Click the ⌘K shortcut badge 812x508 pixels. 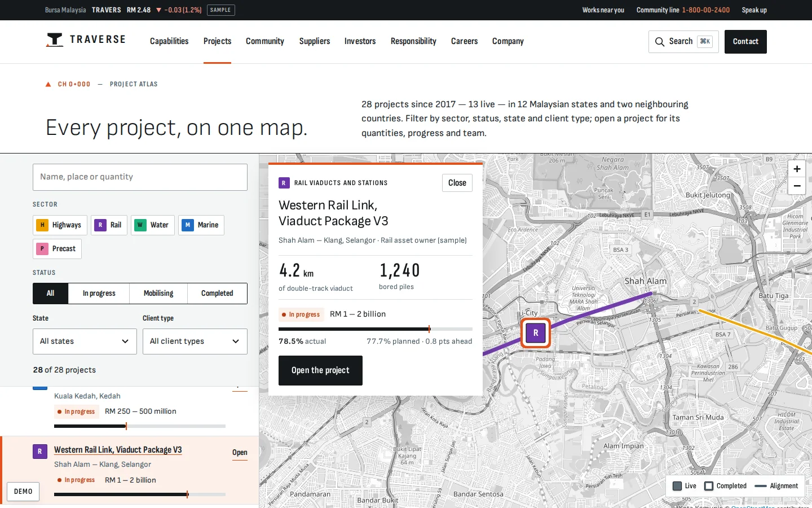click(x=705, y=42)
